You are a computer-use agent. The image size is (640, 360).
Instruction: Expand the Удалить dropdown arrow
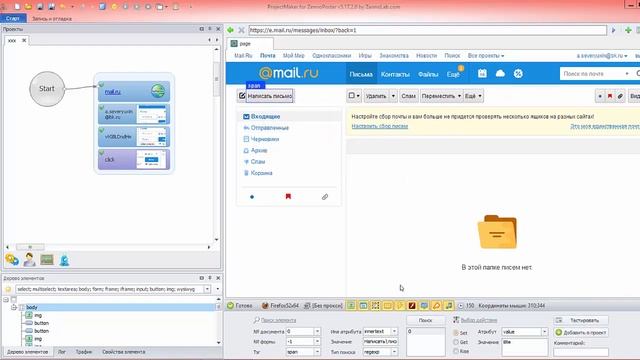pos(393,96)
